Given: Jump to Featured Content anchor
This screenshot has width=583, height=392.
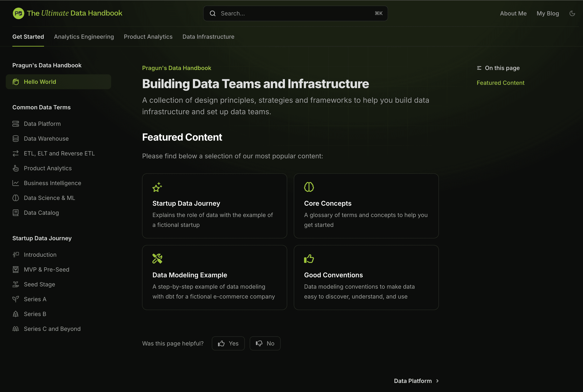Looking at the screenshot, I should click(500, 83).
